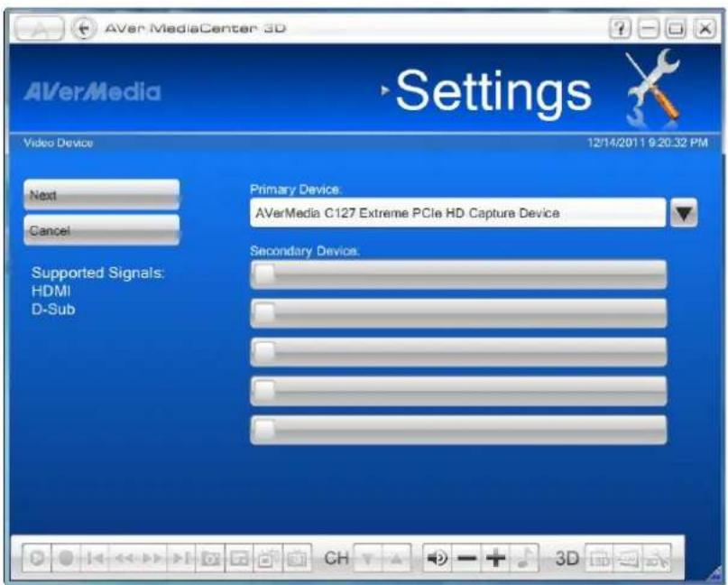
Task: Click the skip-to-previous control
Action: pos(95,558)
